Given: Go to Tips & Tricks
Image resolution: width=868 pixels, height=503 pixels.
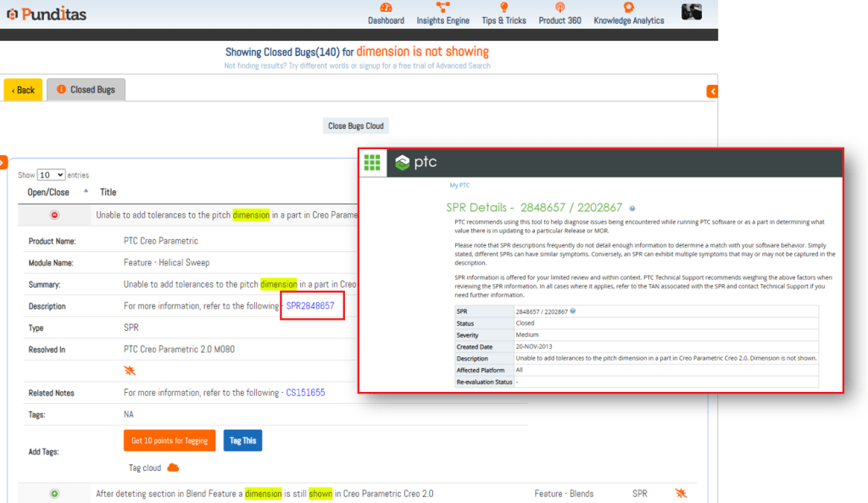Looking at the screenshot, I should tap(504, 14).
